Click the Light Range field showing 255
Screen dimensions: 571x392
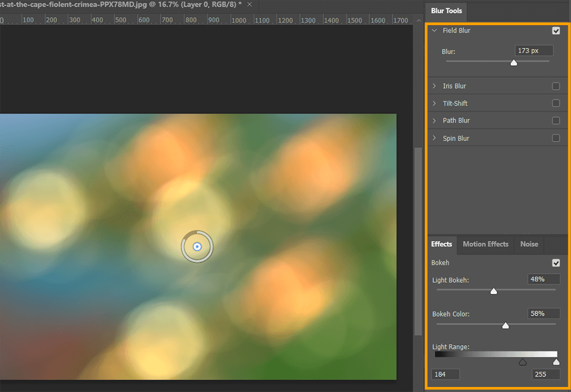pos(546,374)
